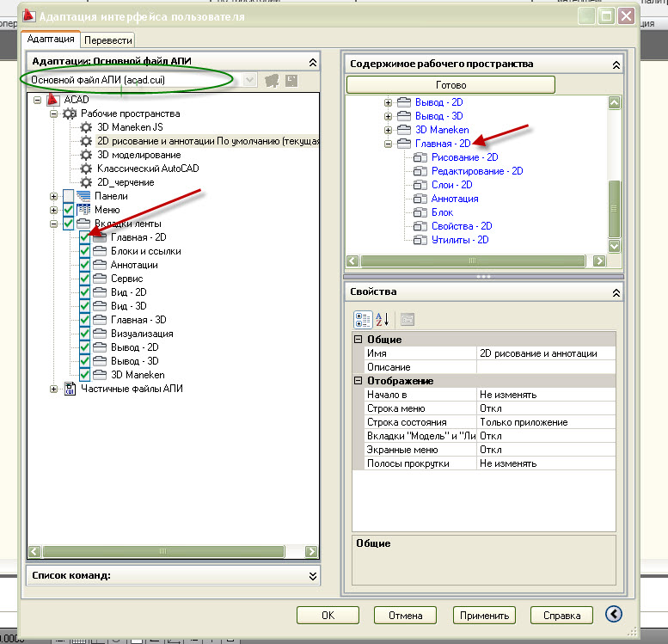Click gear icon of Рабочие пространства node
668x644 pixels.
pos(70,113)
